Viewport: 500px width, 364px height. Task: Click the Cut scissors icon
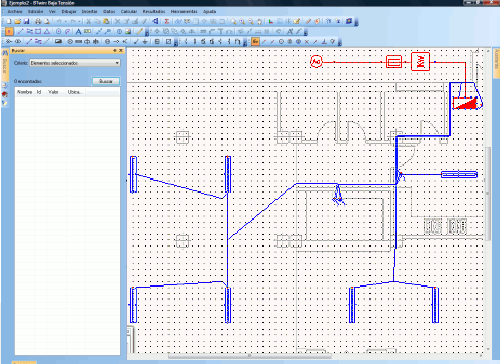[89, 21]
